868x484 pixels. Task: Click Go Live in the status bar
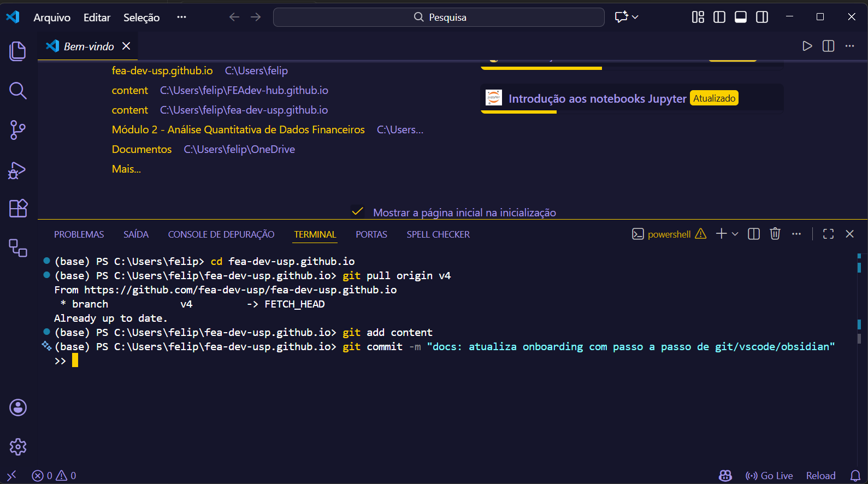[769, 476]
